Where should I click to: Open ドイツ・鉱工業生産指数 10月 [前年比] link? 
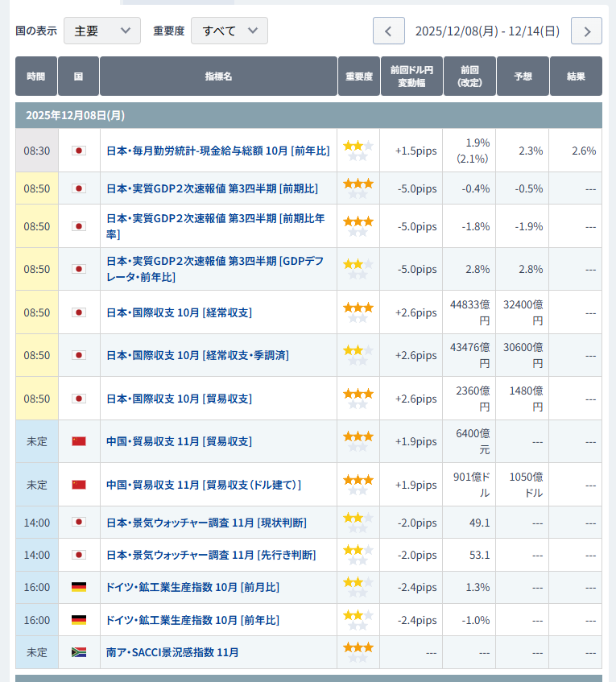tap(192, 620)
